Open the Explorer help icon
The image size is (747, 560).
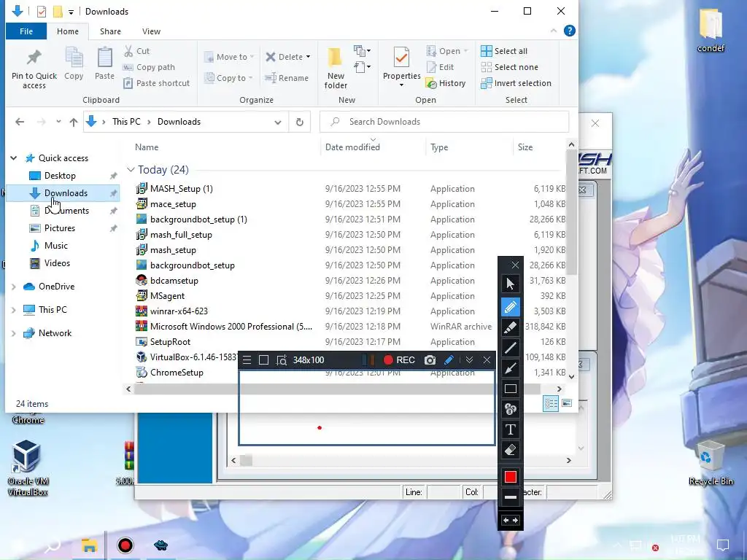[569, 31]
